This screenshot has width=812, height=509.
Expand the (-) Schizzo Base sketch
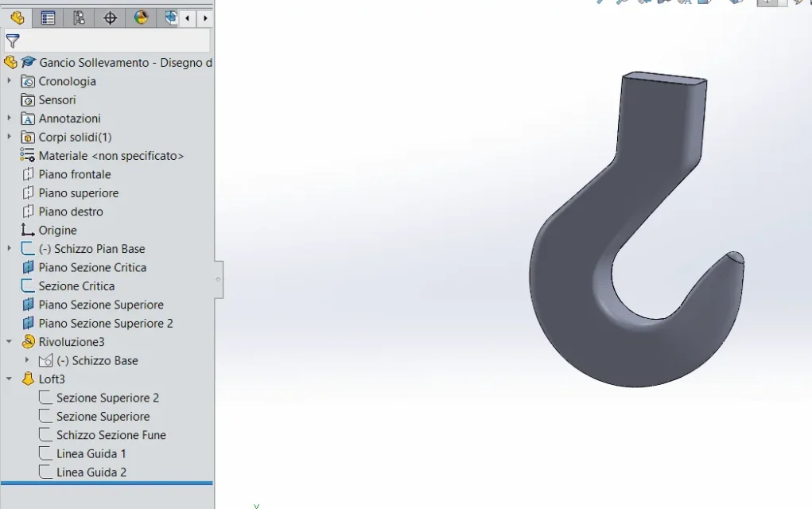point(28,359)
